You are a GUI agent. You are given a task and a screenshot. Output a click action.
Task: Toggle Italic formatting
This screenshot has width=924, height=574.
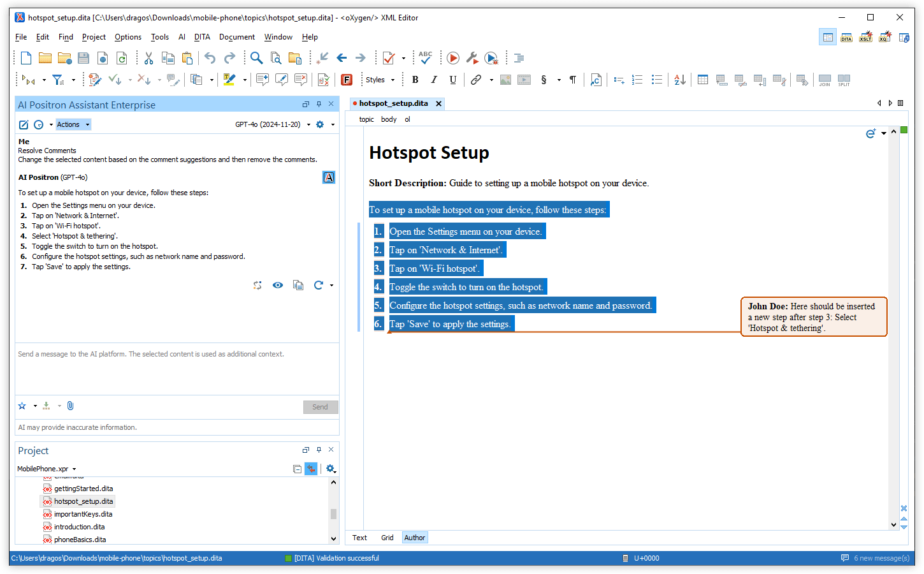coord(434,80)
